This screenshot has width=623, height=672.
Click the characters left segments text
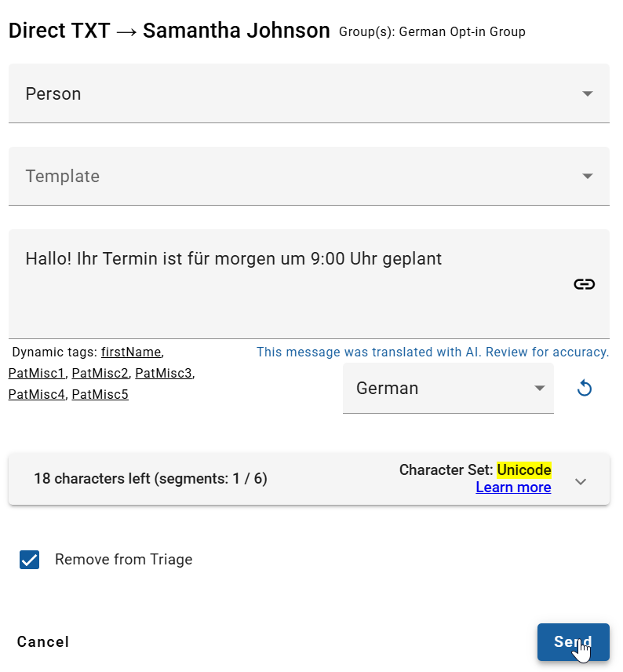click(151, 478)
